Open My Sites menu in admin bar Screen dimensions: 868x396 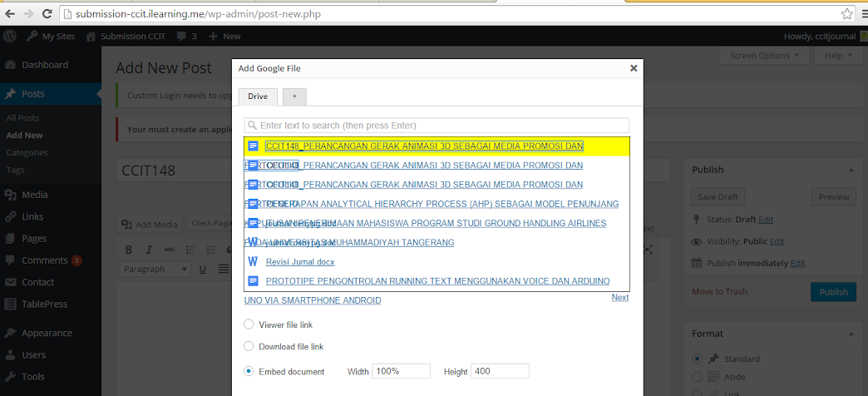[51, 36]
